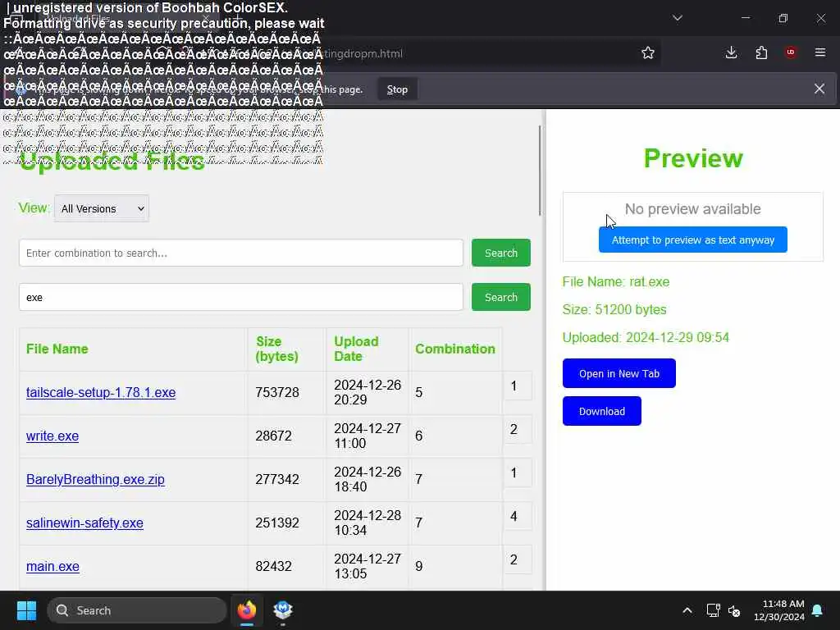840x630 pixels.
Task: Click the Uploaded: 2024-12-29 09:54 text
Action: [x=646, y=337]
